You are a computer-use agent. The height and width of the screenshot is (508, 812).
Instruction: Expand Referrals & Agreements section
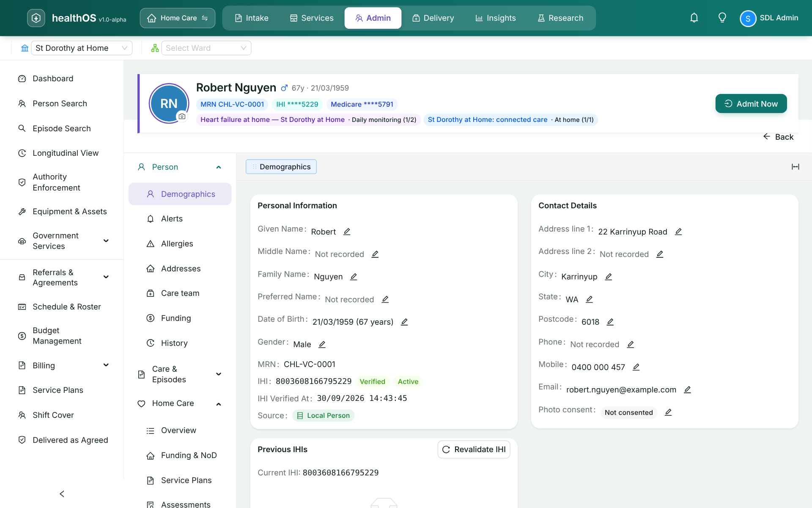(106, 277)
